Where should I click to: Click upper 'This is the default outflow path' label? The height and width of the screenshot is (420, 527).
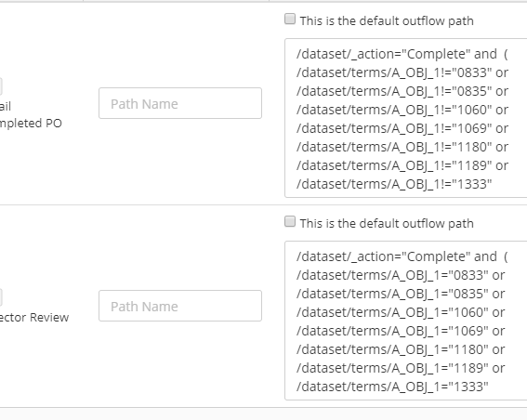click(x=387, y=20)
